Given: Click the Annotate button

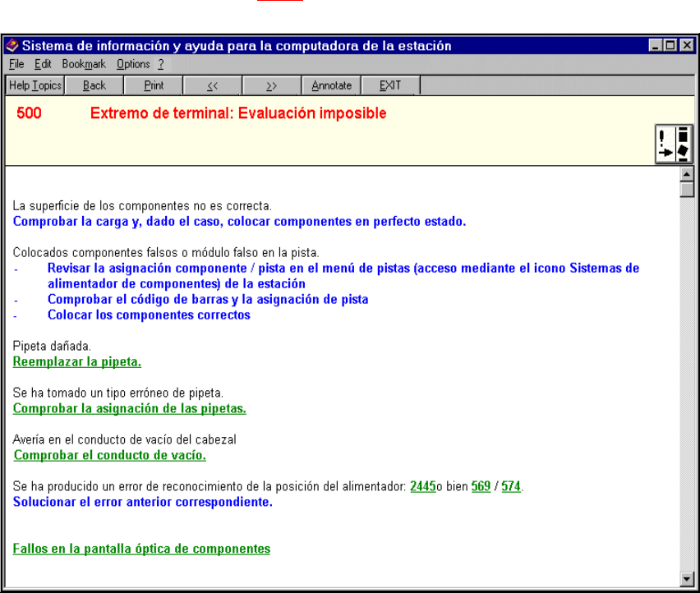Looking at the screenshot, I should pyautogui.click(x=331, y=85).
